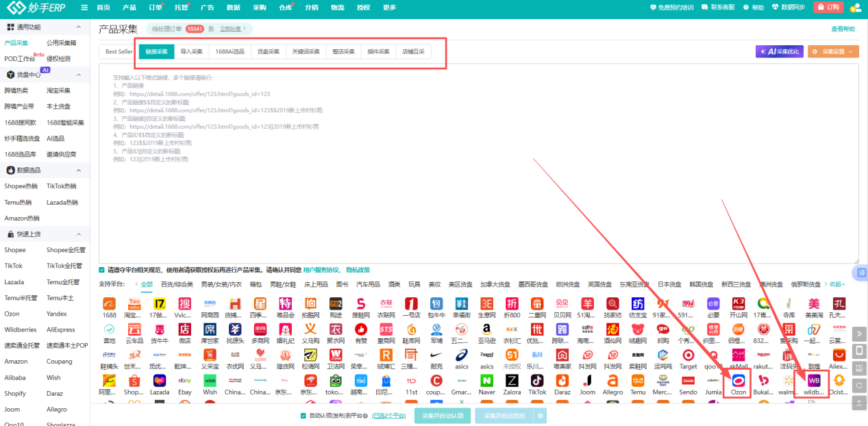868x426 pixels.
Task: Filter platforms by 男装/女装/内衣 category
Action: tap(221, 284)
